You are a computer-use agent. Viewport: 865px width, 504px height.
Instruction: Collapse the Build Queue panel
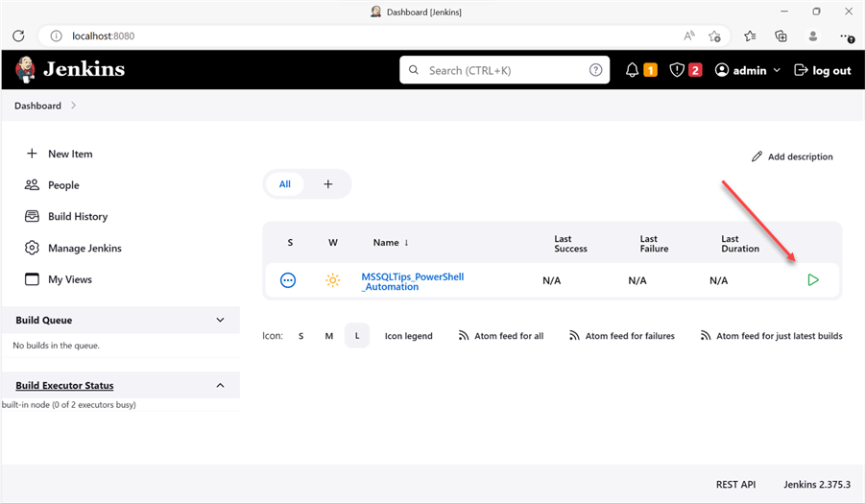click(x=220, y=320)
